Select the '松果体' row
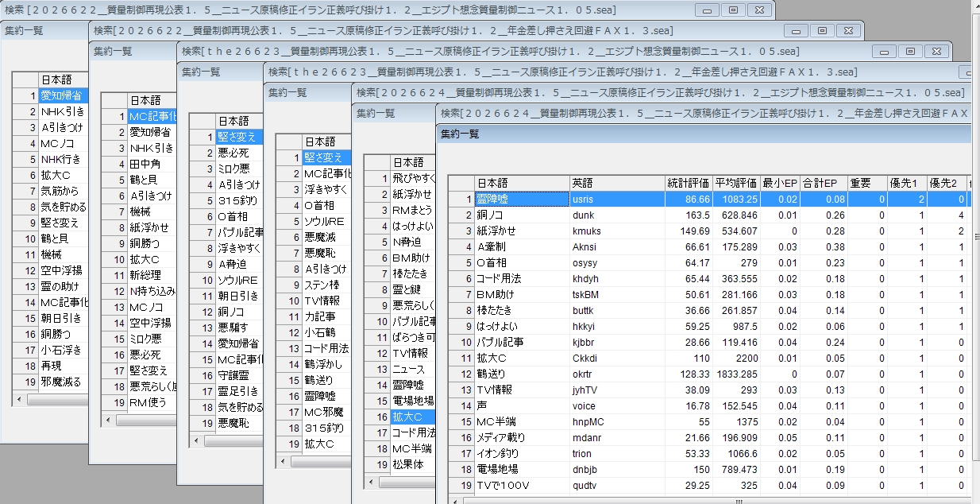Screen dimensions: 980x504 click(414, 464)
